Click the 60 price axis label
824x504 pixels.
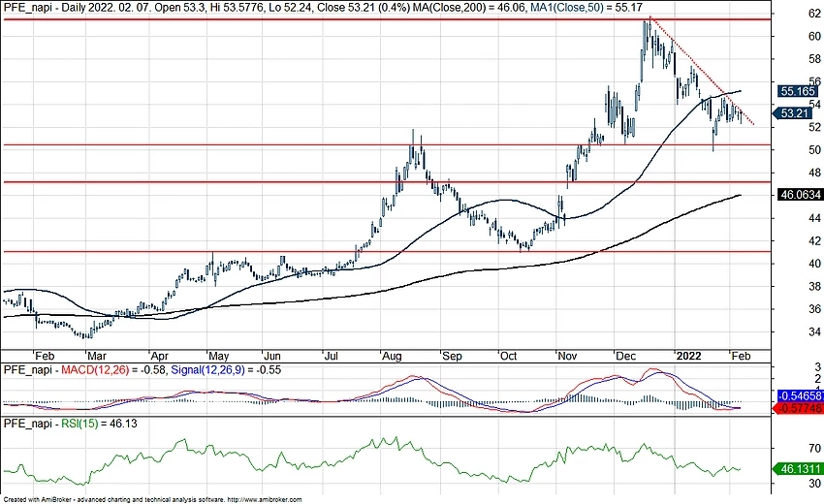click(814, 36)
